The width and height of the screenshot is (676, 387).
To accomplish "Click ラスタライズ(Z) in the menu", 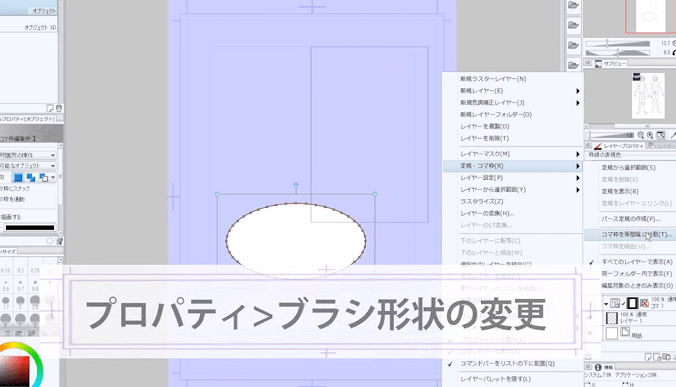I will pyautogui.click(x=482, y=202).
